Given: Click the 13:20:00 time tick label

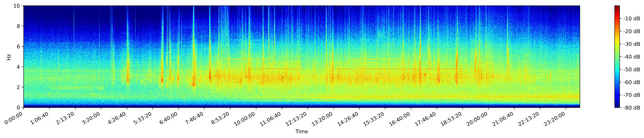Looking at the screenshot, I should point(323,118).
